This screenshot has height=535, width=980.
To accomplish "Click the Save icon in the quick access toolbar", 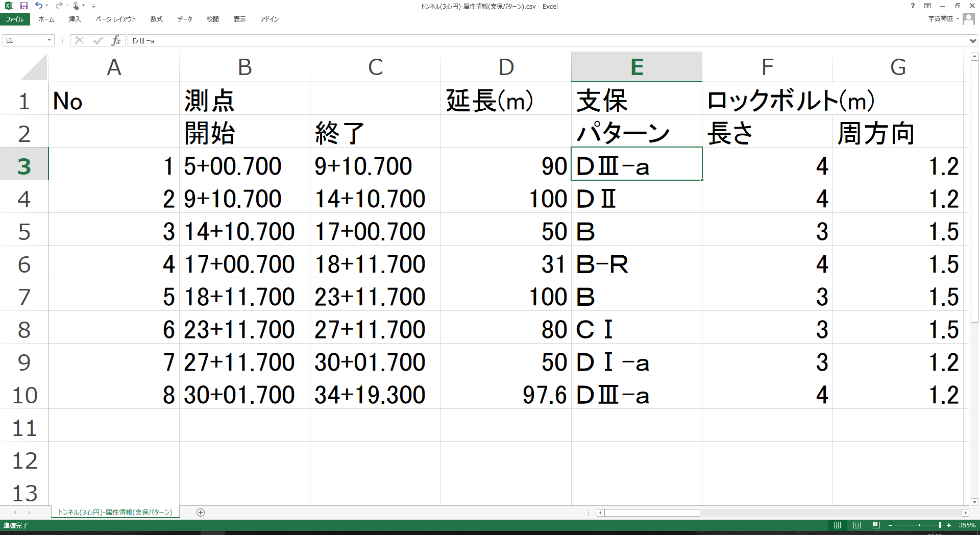I will pos(23,6).
